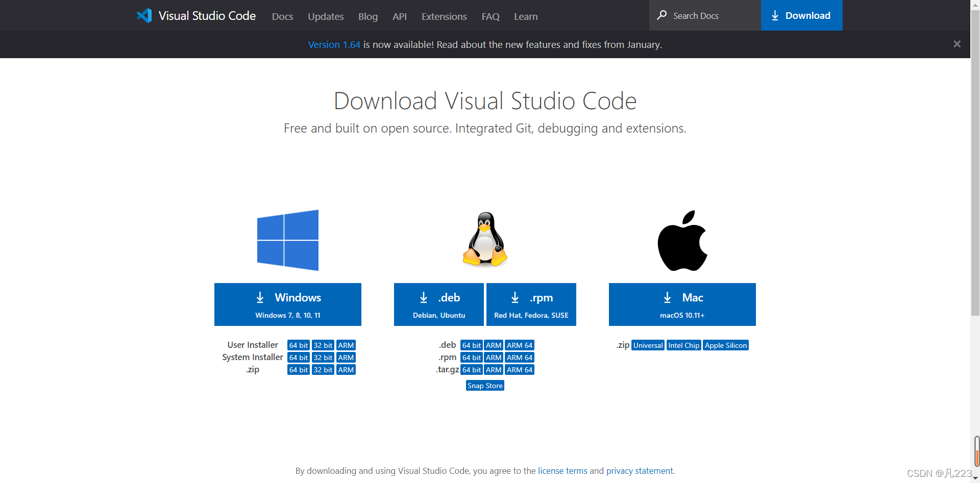
Task: Select Linux .deb ARM
Action: pyautogui.click(x=494, y=345)
